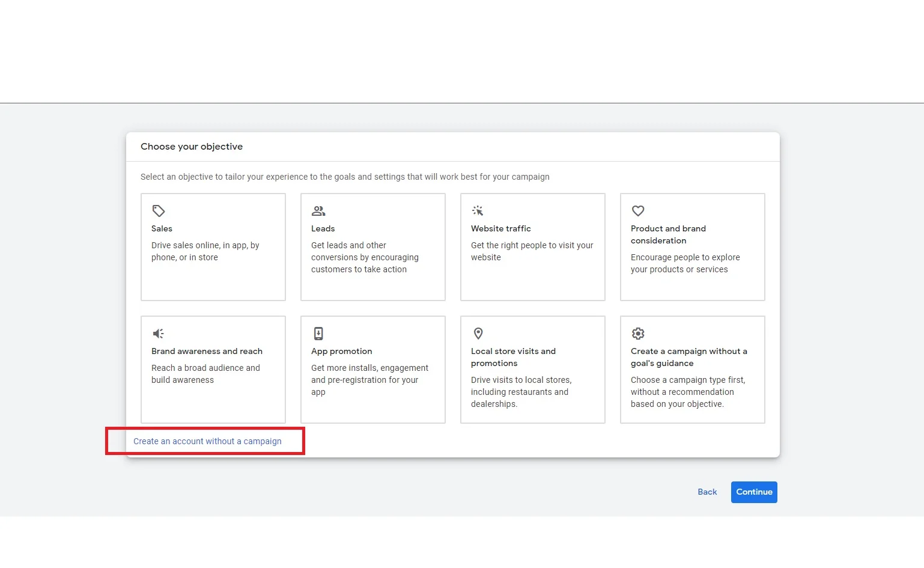
Task: Open "Create an account without a campaign" link
Action: coord(207,441)
